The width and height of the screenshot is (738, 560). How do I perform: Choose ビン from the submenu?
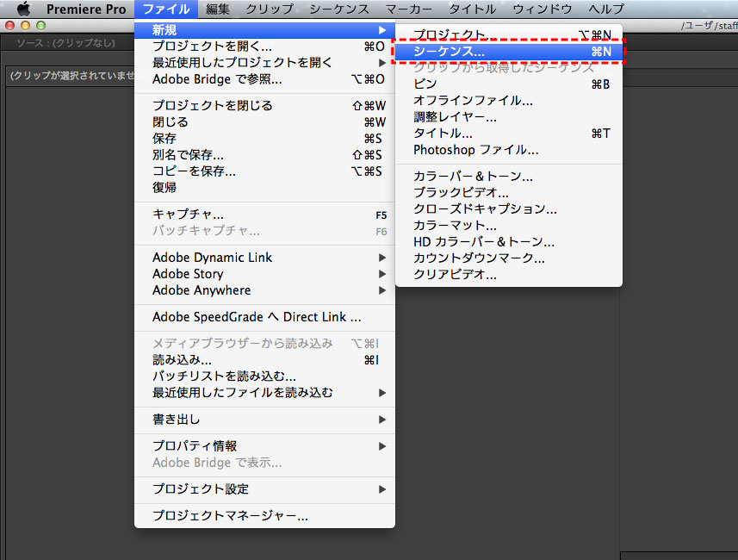[x=509, y=84]
